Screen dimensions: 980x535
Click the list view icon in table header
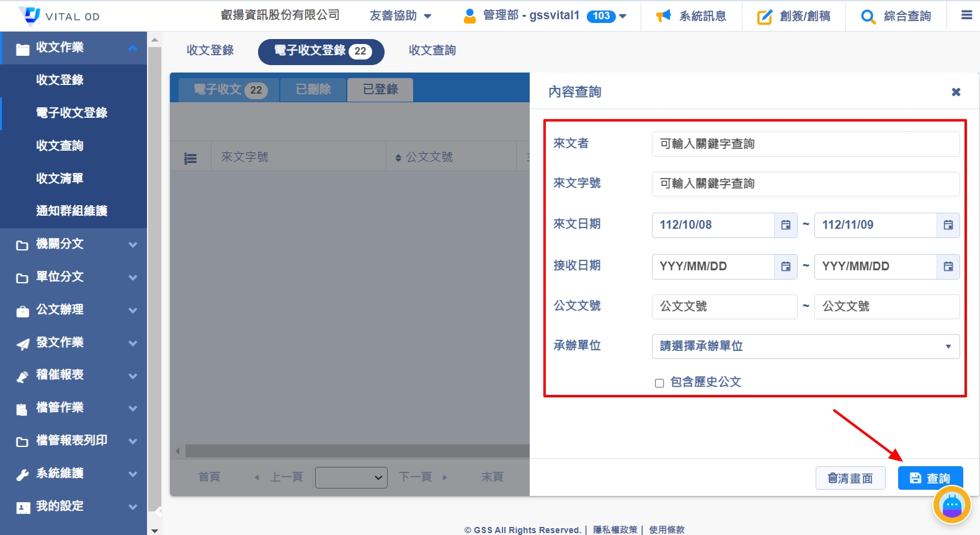pyautogui.click(x=190, y=159)
